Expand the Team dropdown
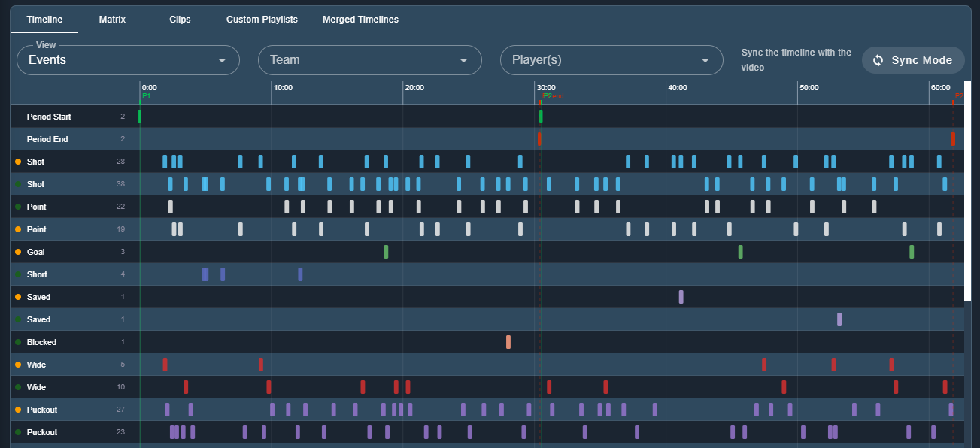 tap(370, 60)
